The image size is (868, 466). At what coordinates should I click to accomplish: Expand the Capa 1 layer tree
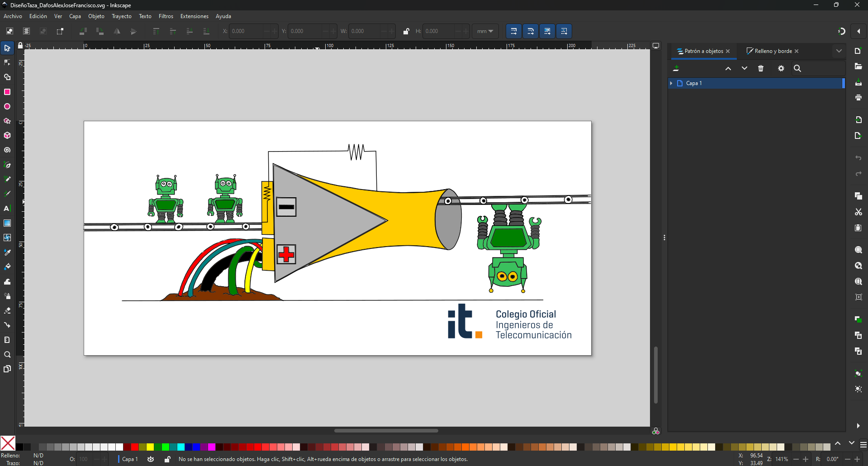tap(671, 83)
